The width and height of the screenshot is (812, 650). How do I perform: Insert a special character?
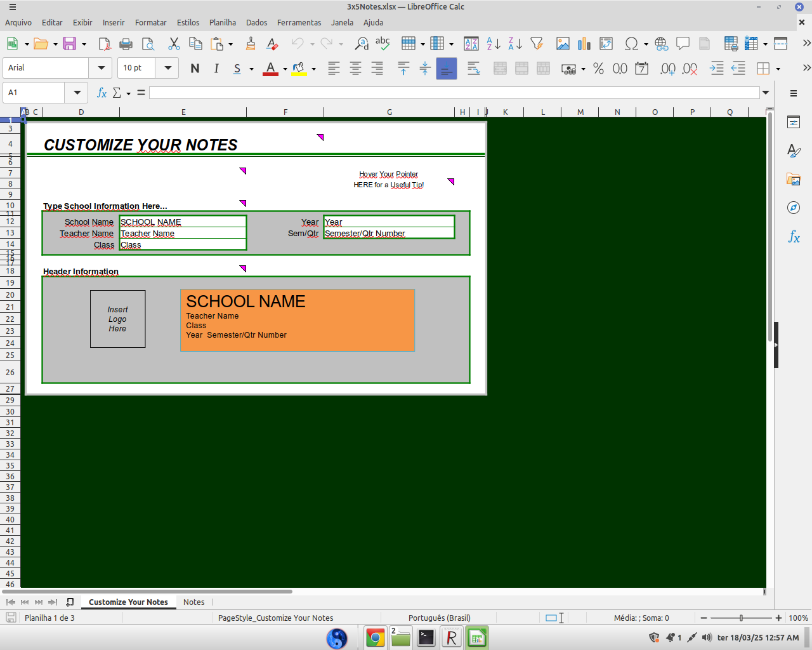(x=632, y=43)
